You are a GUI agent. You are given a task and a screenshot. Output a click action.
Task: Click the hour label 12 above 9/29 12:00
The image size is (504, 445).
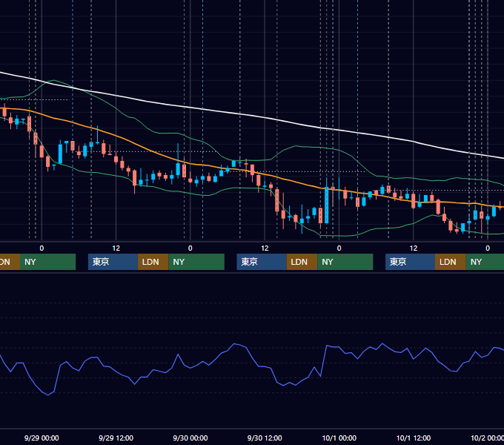pos(116,248)
